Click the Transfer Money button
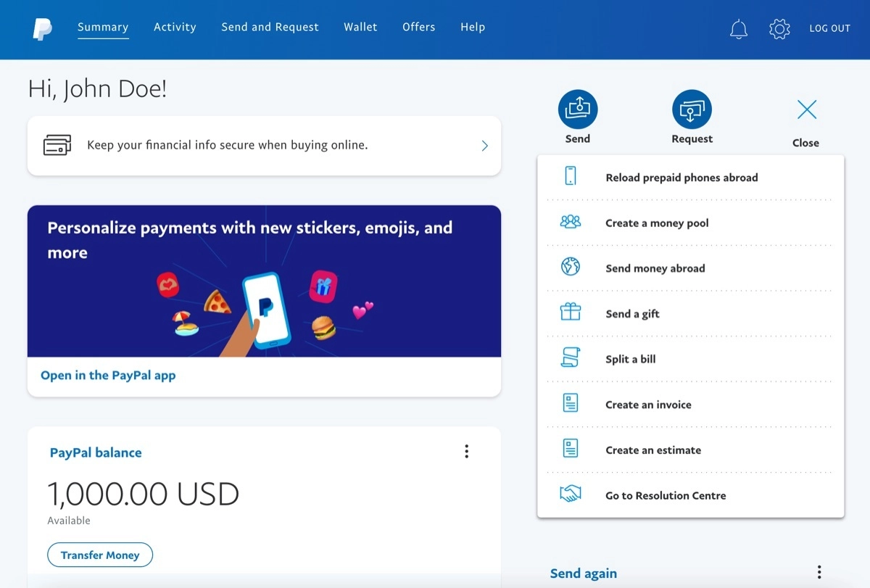870x588 pixels. coord(100,555)
